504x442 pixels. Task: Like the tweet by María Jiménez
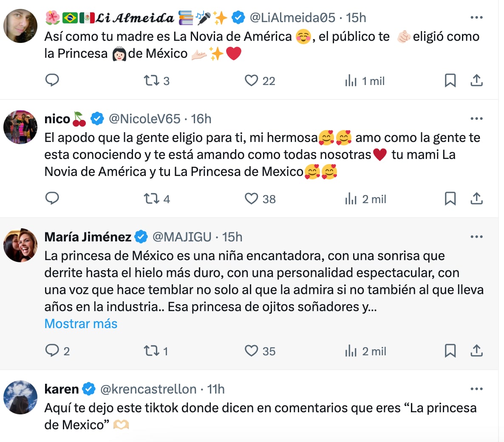click(x=252, y=351)
